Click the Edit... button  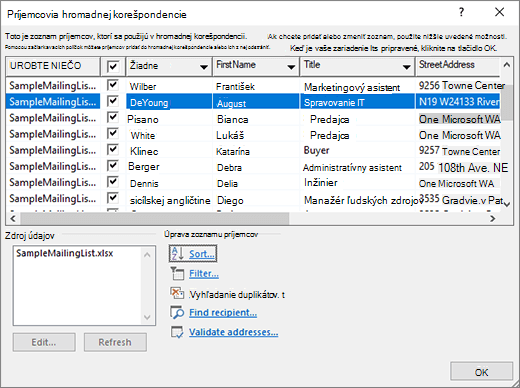click(x=44, y=342)
